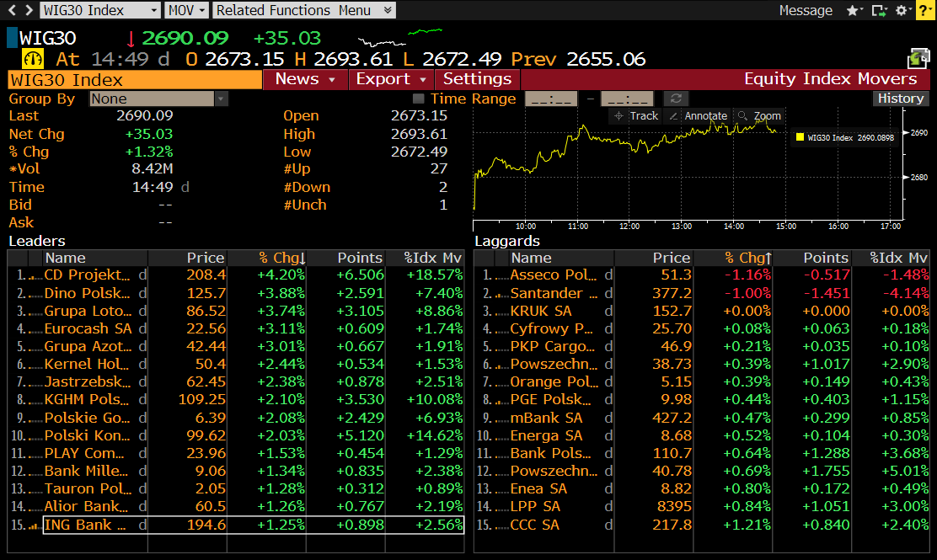
Task: Click the forward navigation arrow
Action: pos(29,10)
